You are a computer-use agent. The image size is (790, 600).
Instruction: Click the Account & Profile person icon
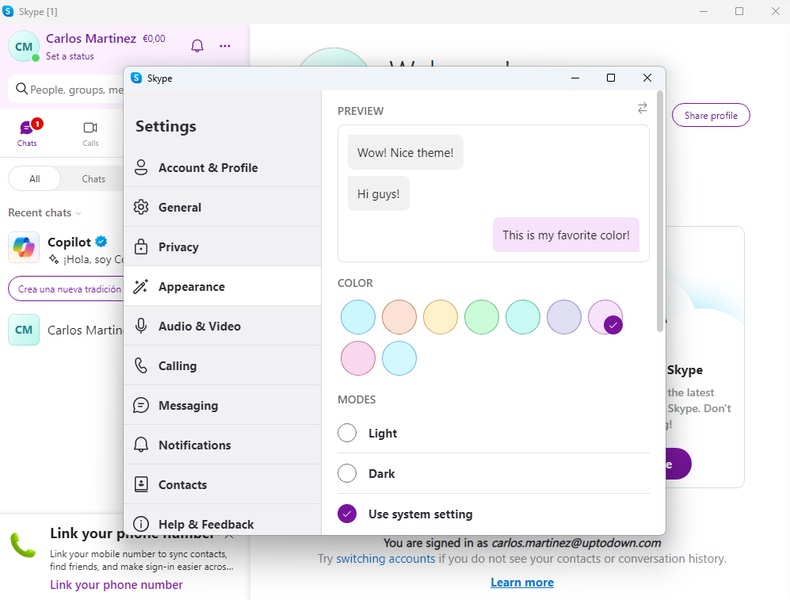141,167
